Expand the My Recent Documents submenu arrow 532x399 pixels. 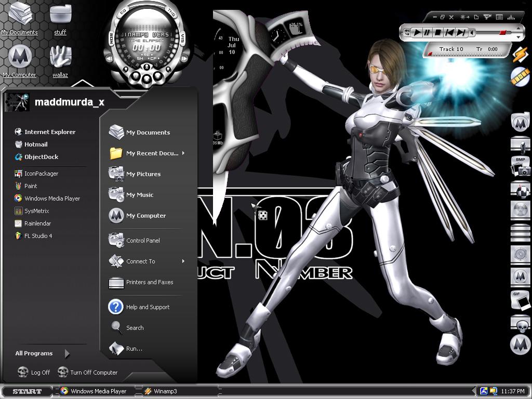point(183,153)
